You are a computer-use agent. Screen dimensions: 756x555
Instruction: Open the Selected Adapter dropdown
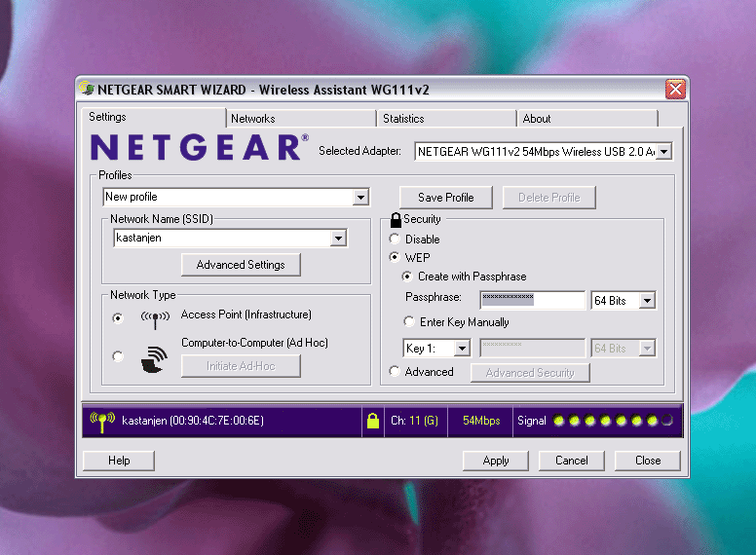click(663, 152)
